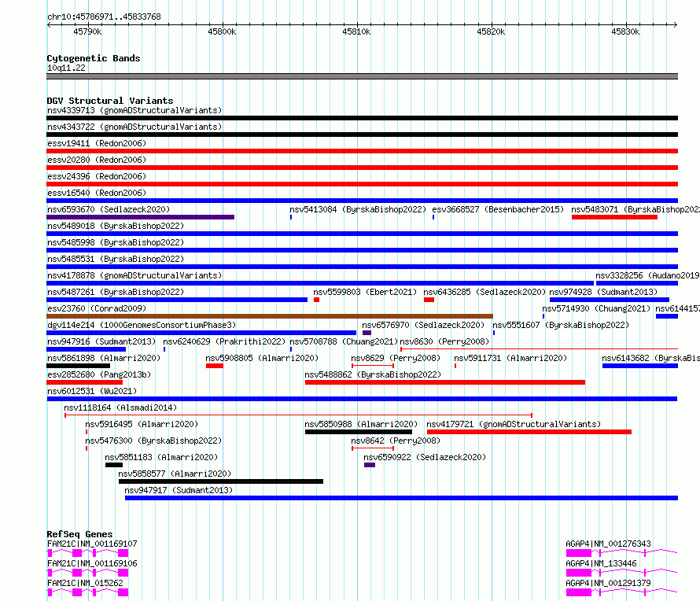Click the 45800k ruler position
The image size is (700, 601).
222,31
